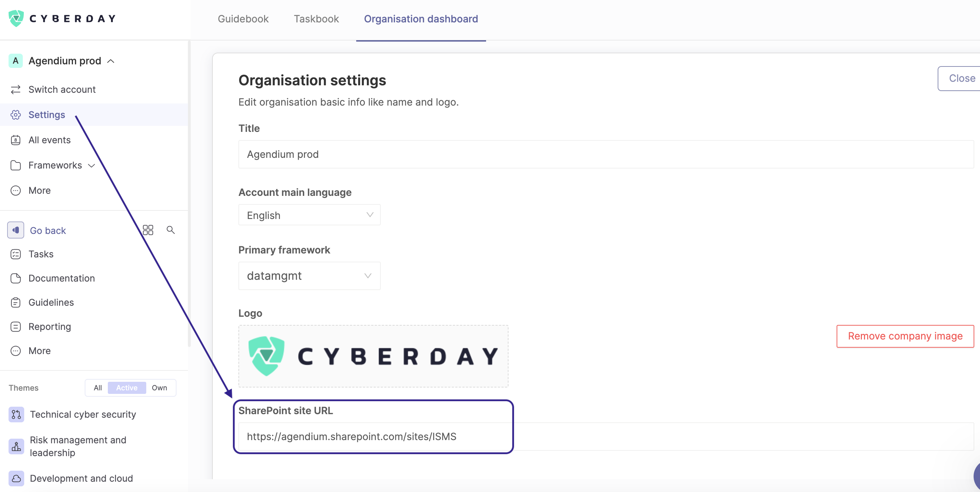Click the More icon below Reporting
The height and width of the screenshot is (492, 980).
[x=16, y=351]
